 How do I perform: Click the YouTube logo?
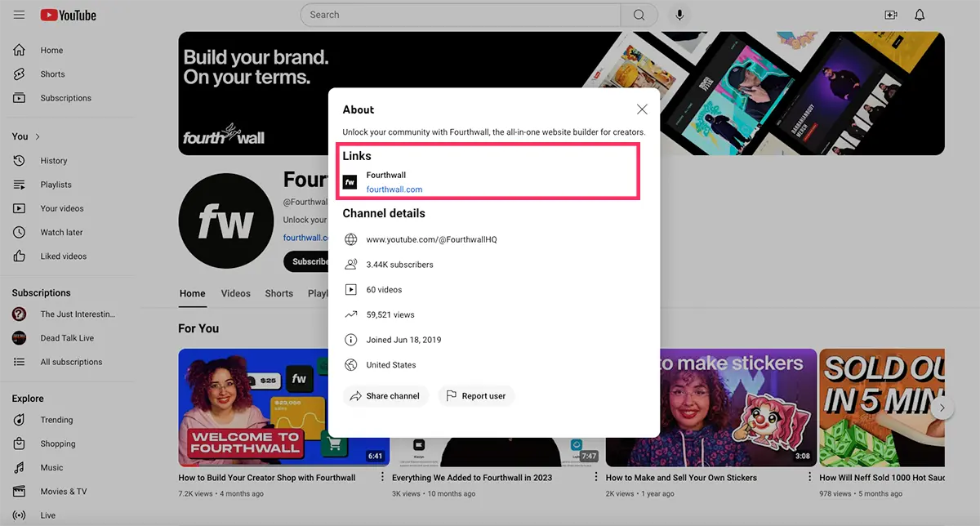point(68,15)
